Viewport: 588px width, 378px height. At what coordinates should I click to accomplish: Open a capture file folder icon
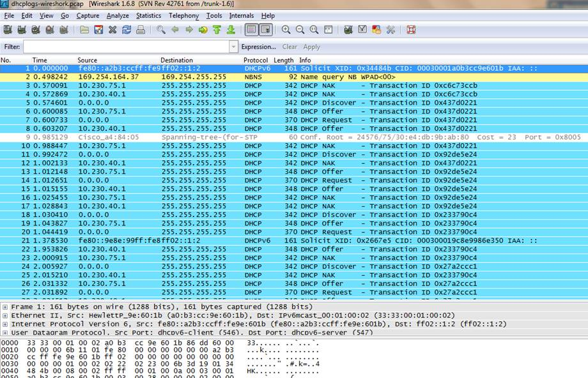84,29
